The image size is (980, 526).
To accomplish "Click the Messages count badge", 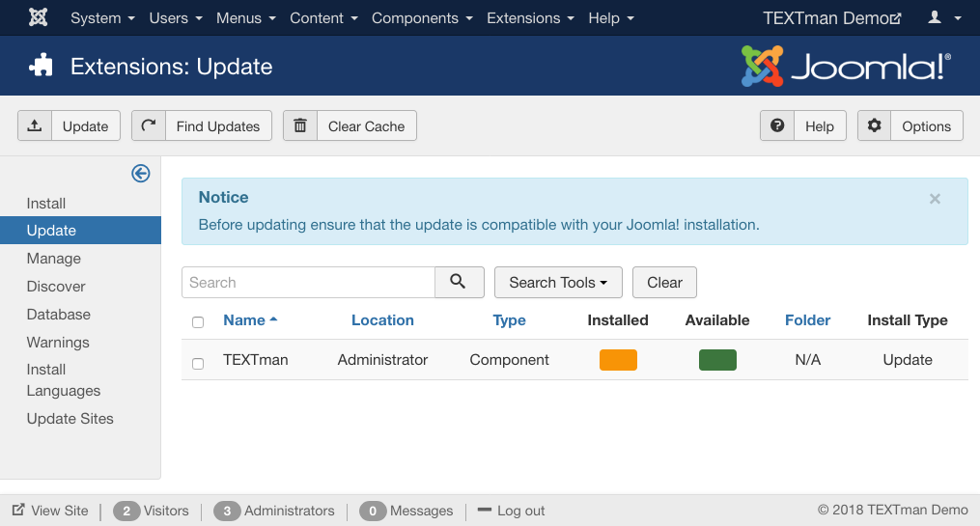I will point(373,511).
